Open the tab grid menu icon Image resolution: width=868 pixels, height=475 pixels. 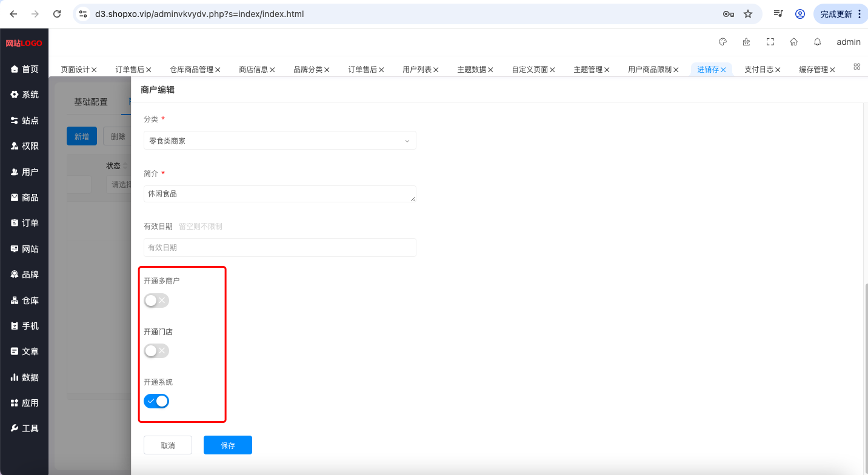click(857, 66)
